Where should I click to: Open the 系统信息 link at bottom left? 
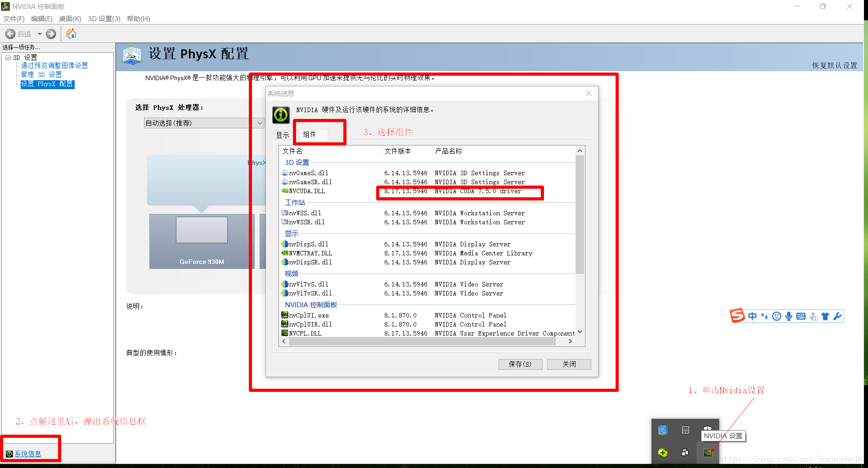(28, 454)
